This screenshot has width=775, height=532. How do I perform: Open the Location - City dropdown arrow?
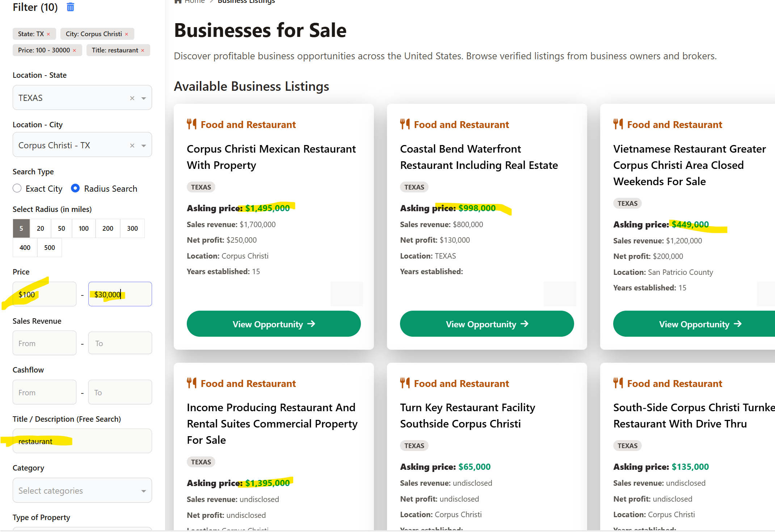coord(144,145)
